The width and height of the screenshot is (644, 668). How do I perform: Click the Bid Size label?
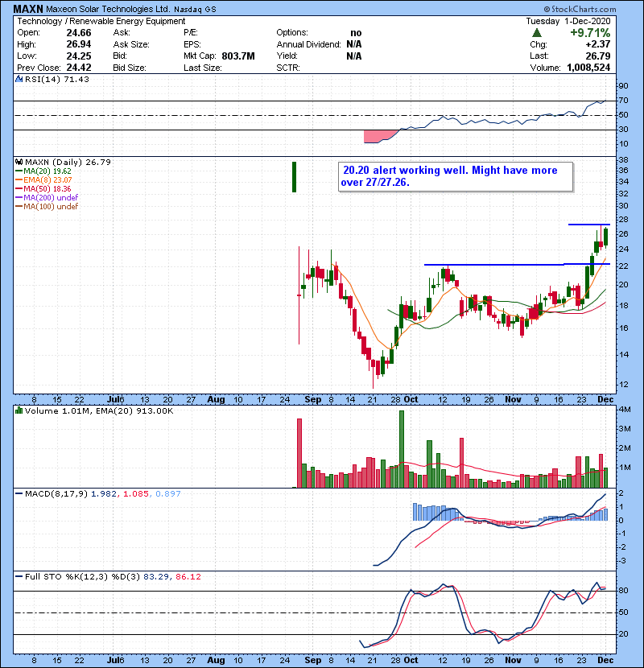pyautogui.click(x=130, y=68)
